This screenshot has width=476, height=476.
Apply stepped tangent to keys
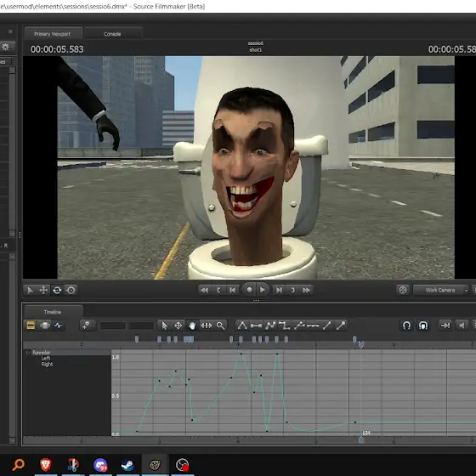[285, 326]
